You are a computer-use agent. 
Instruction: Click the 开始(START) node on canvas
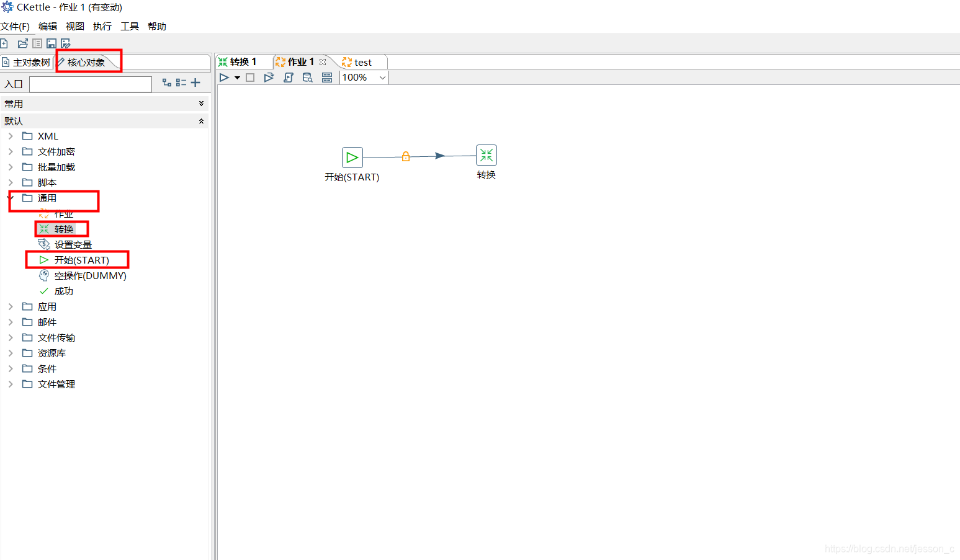[x=352, y=158]
